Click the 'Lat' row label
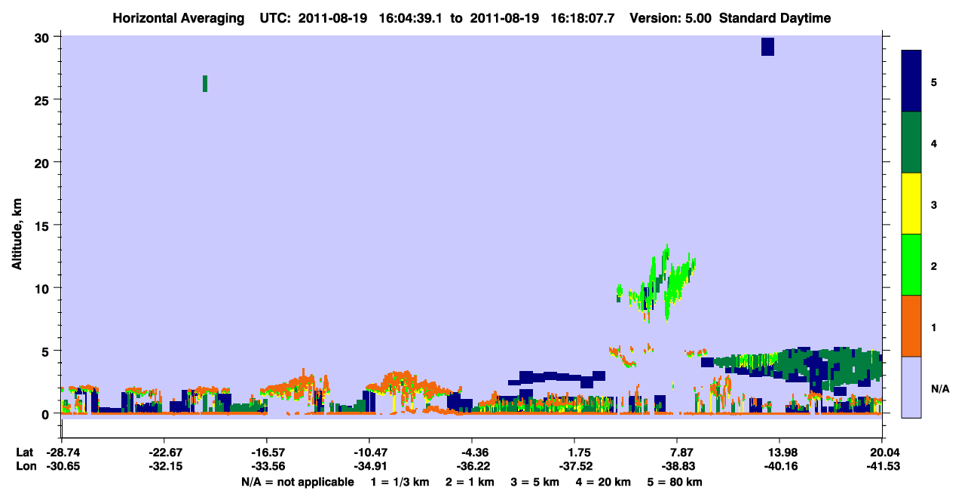Viewport: 980px width, 503px height. pos(25,452)
